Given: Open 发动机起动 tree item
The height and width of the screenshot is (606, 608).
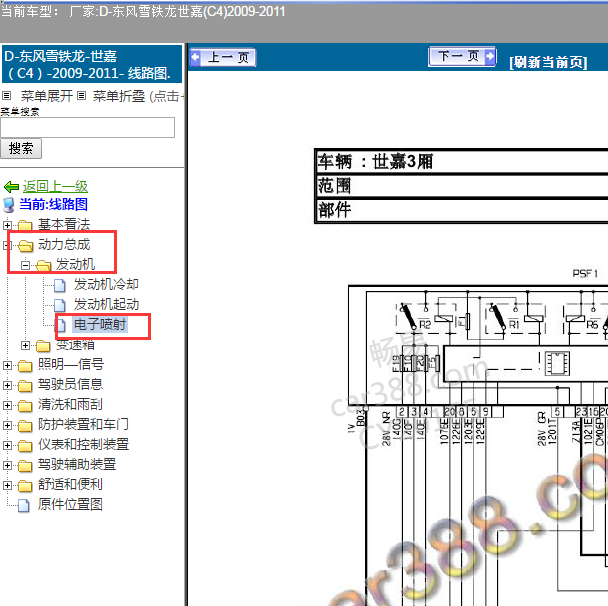Looking at the screenshot, I should [106, 304].
